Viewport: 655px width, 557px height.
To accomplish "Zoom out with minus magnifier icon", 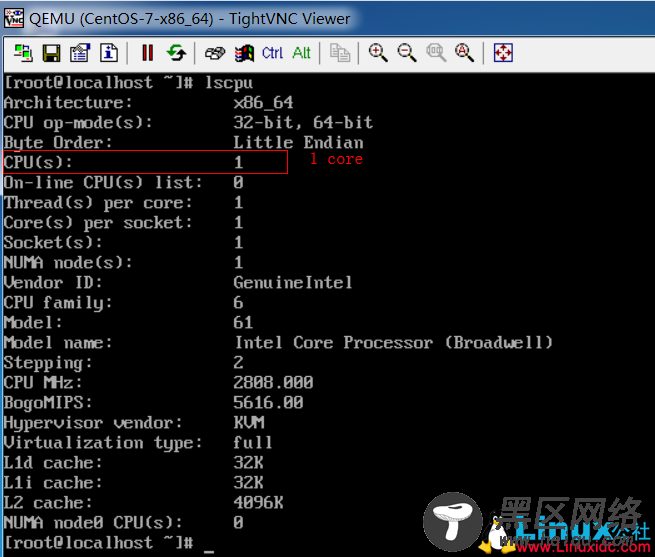I will (x=407, y=53).
